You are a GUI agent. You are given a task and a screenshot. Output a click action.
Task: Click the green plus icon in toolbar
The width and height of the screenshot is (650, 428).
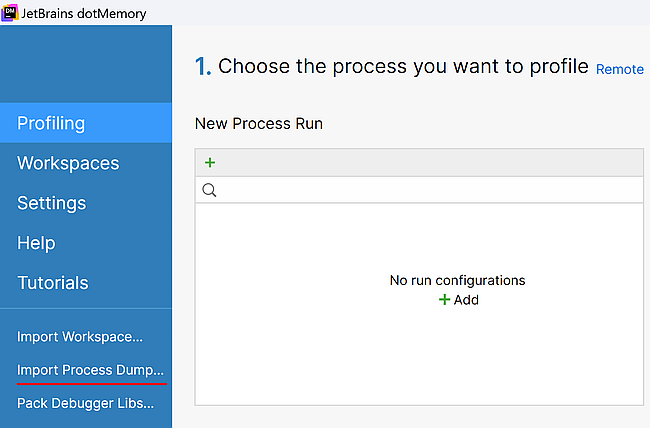click(210, 163)
